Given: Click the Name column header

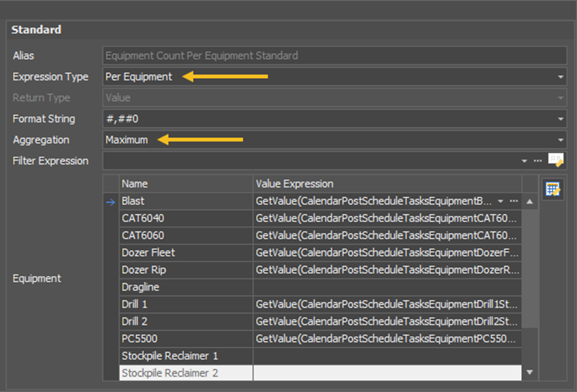Looking at the screenshot, I should [186, 184].
